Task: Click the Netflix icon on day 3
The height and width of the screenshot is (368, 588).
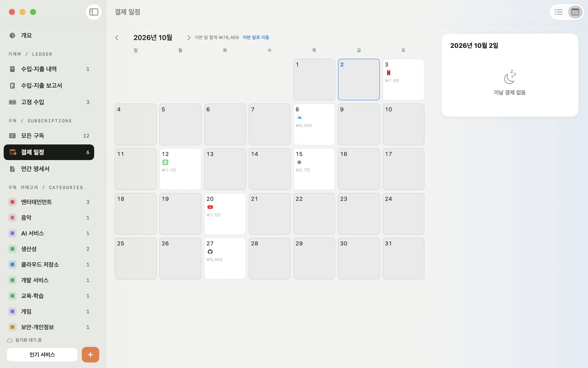Action: [x=388, y=73]
